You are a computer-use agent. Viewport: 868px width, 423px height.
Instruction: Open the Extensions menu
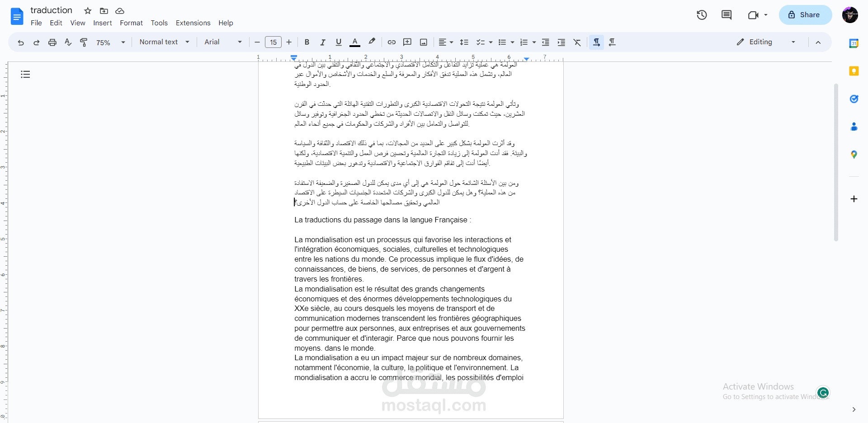click(x=193, y=23)
